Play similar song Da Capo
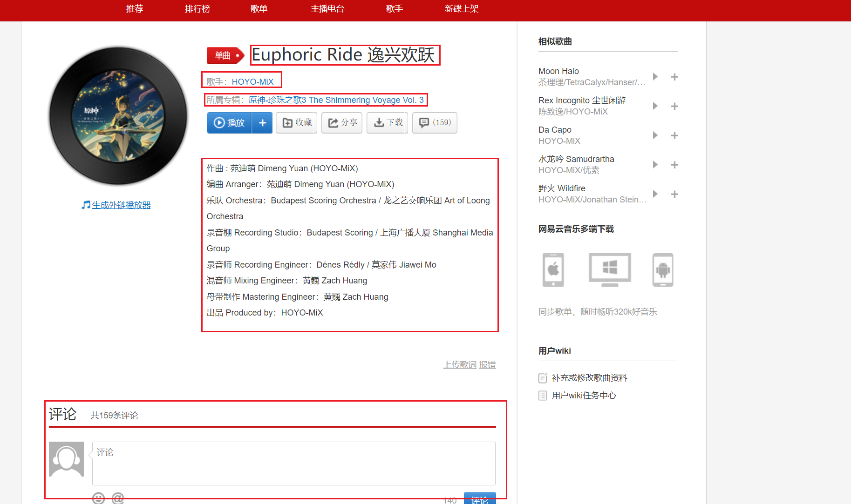The width and height of the screenshot is (851, 504). pos(655,135)
